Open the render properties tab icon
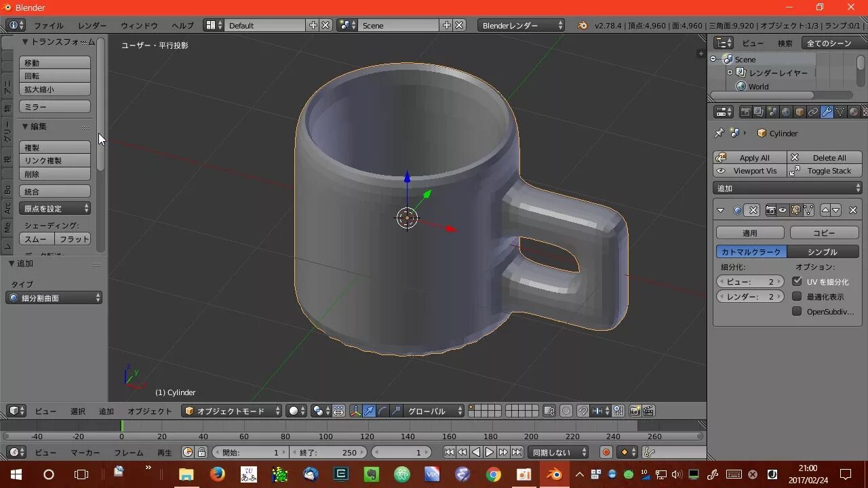 tap(745, 112)
